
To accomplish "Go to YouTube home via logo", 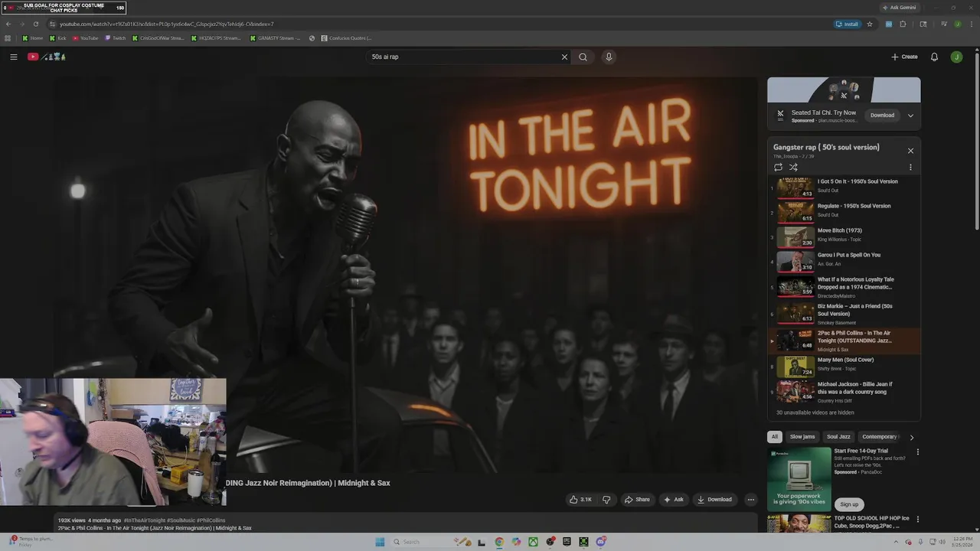I will pyautogui.click(x=47, y=57).
